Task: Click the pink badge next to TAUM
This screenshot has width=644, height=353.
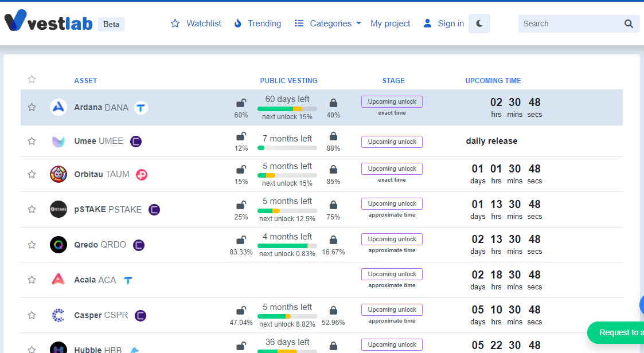Action: [142, 175]
